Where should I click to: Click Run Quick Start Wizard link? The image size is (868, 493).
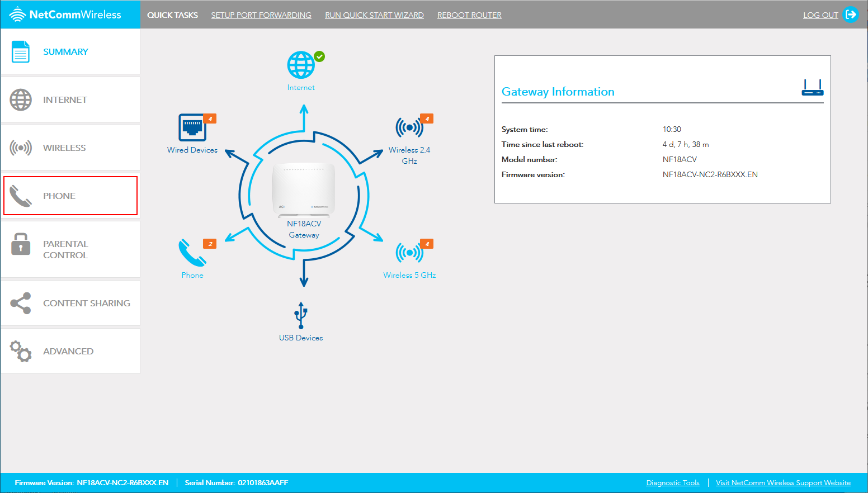[374, 15]
